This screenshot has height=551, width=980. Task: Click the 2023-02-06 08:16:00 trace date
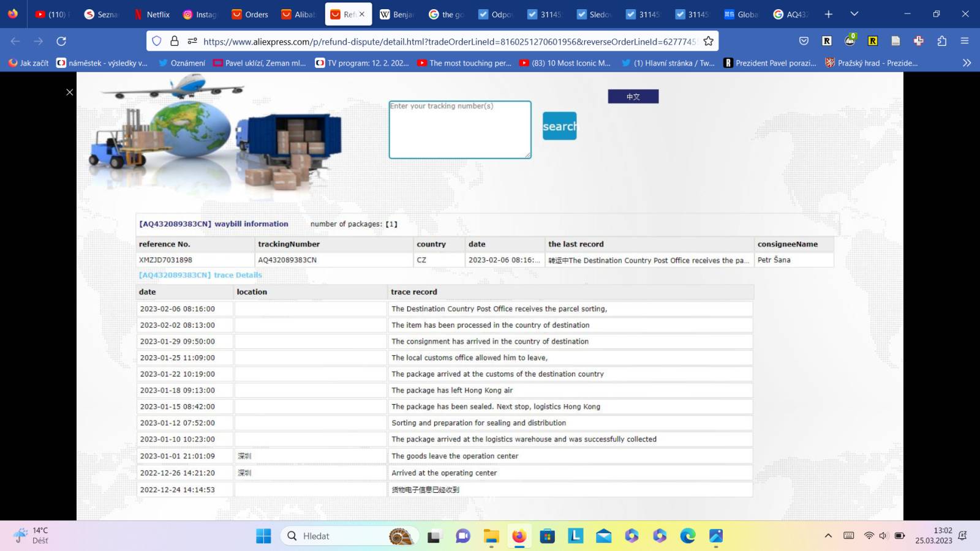click(x=177, y=309)
